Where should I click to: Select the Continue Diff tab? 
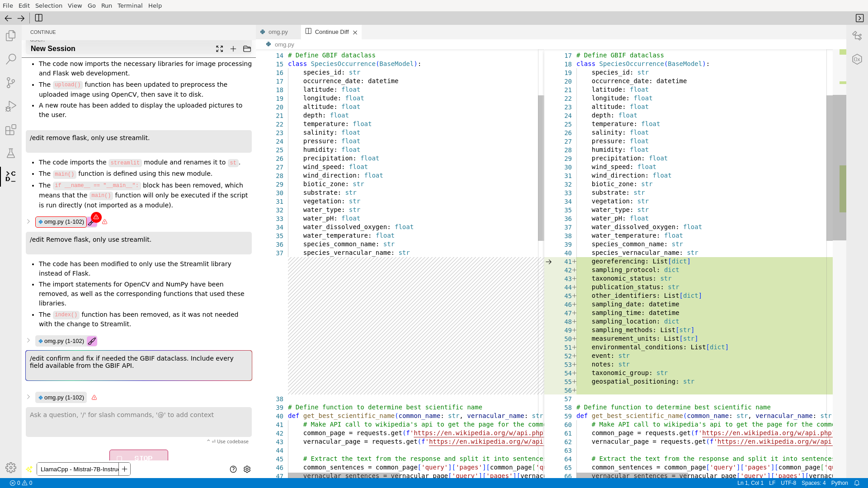click(x=331, y=32)
